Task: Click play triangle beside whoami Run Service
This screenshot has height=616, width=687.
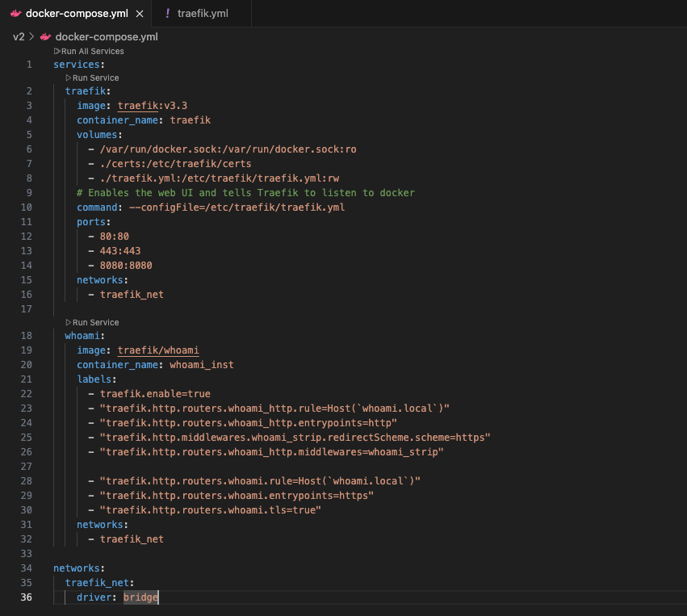Action: click(69, 322)
